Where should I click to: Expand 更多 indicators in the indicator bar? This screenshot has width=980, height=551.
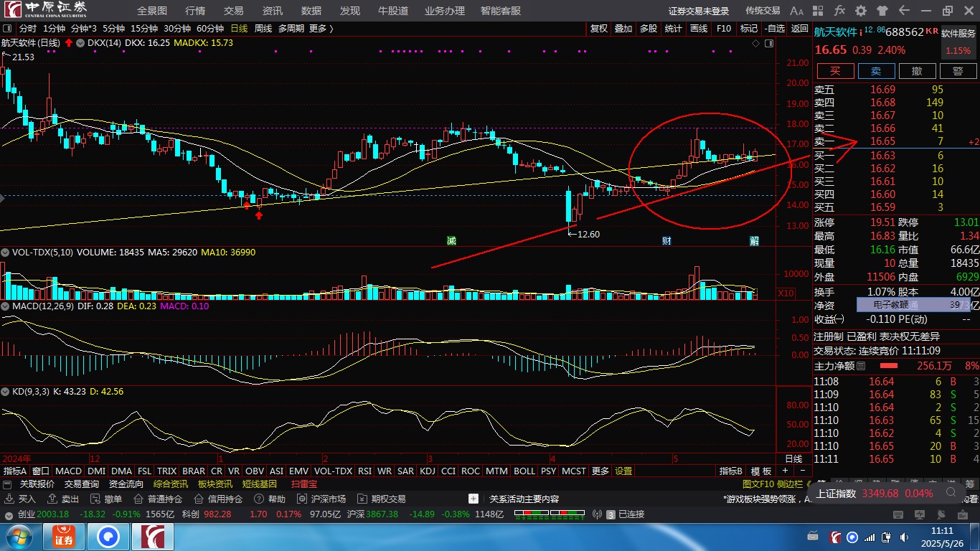[600, 471]
